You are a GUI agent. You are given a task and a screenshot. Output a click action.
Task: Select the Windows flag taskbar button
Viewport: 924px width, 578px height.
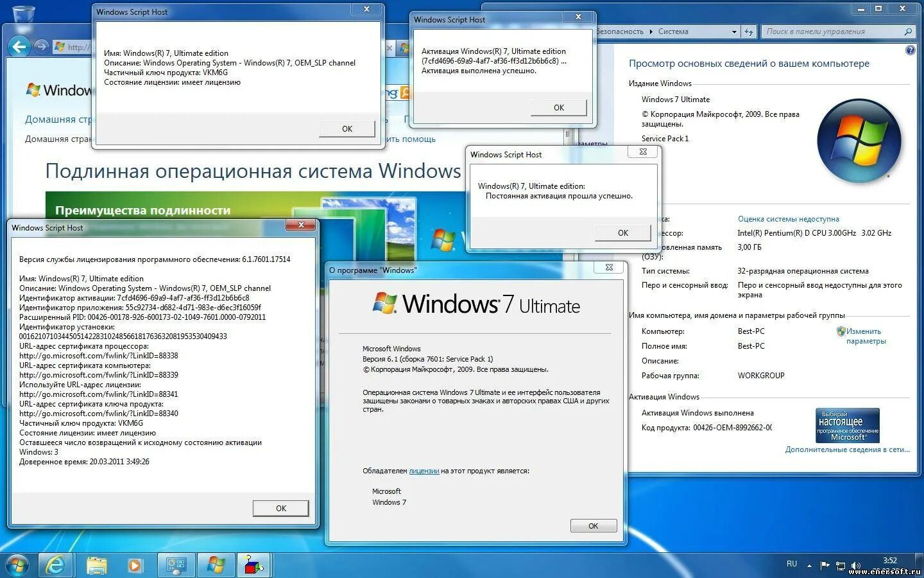pos(216,565)
